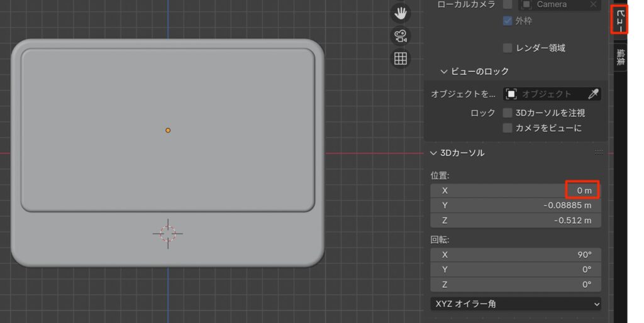The image size is (644, 323).
Task: Collapse the ビューのロック section
Action: click(x=444, y=72)
